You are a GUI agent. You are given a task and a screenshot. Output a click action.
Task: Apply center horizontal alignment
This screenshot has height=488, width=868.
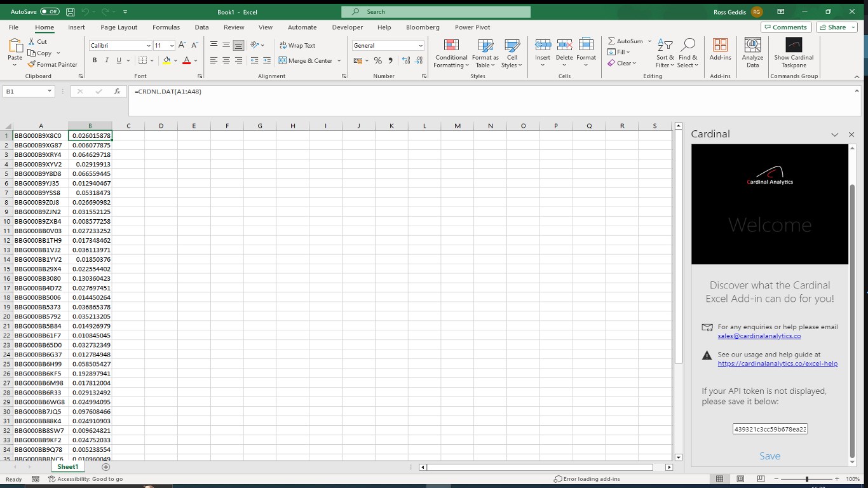pyautogui.click(x=226, y=60)
